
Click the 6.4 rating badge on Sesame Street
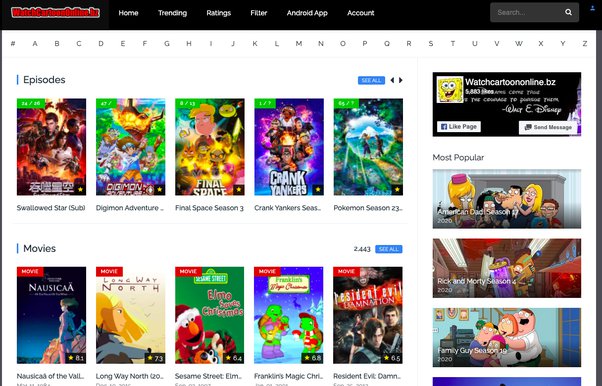(234, 358)
